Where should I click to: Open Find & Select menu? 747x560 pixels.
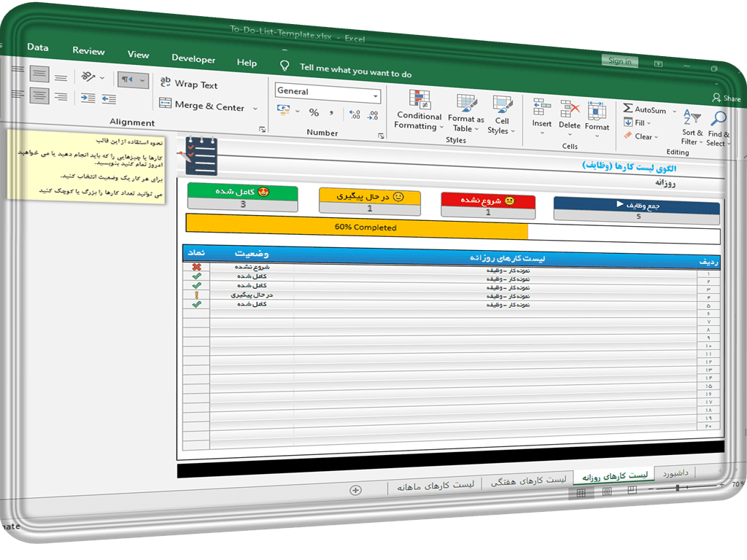[718, 128]
